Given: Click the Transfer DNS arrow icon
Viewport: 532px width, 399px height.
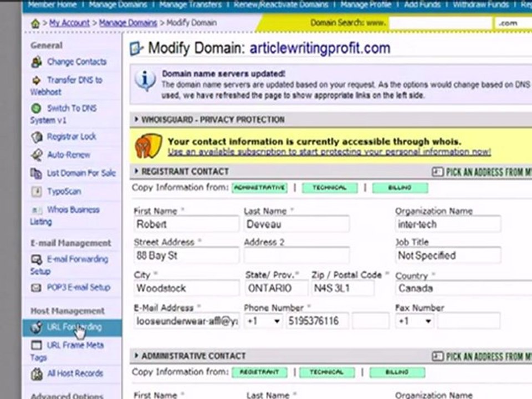Looking at the screenshot, I should coord(37,80).
